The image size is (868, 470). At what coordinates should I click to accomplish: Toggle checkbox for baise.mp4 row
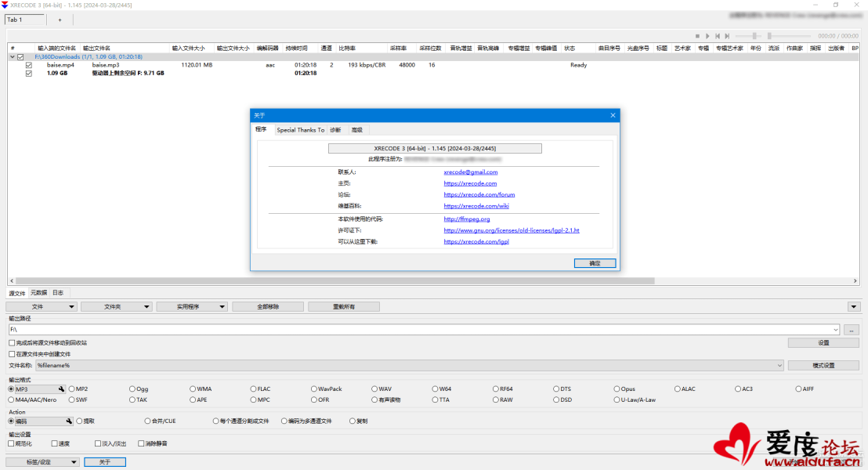click(x=29, y=65)
